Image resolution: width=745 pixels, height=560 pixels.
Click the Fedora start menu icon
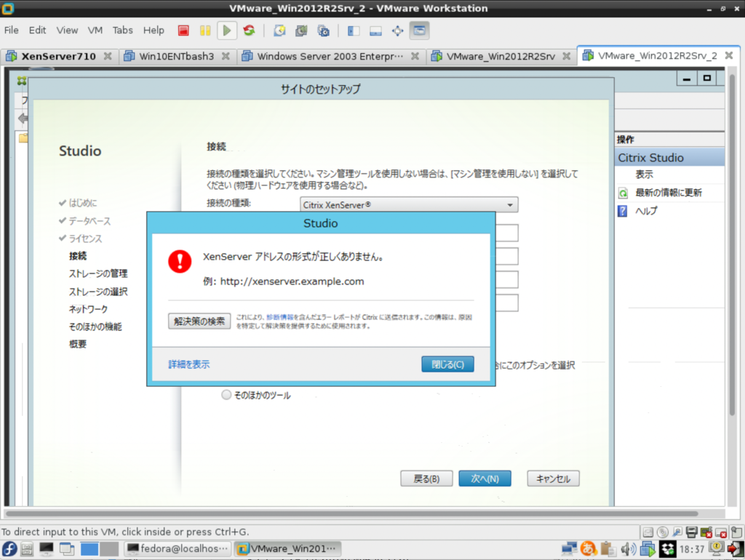[9, 549]
